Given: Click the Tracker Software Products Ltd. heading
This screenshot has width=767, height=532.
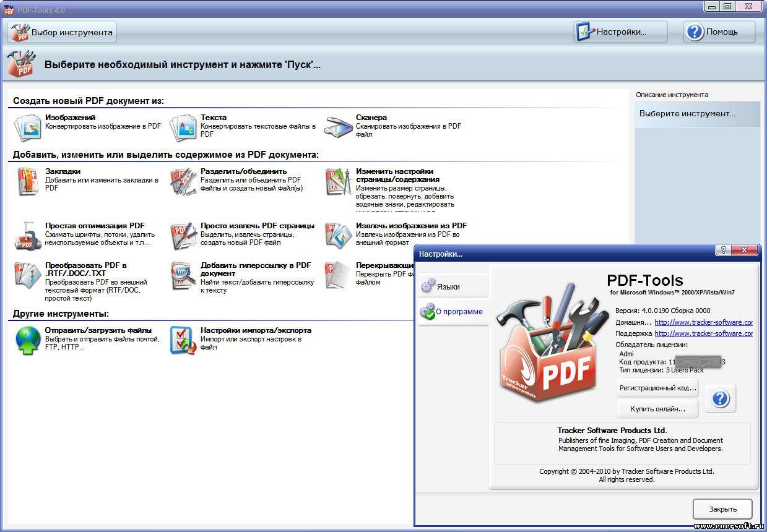Looking at the screenshot, I should (x=612, y=430).
